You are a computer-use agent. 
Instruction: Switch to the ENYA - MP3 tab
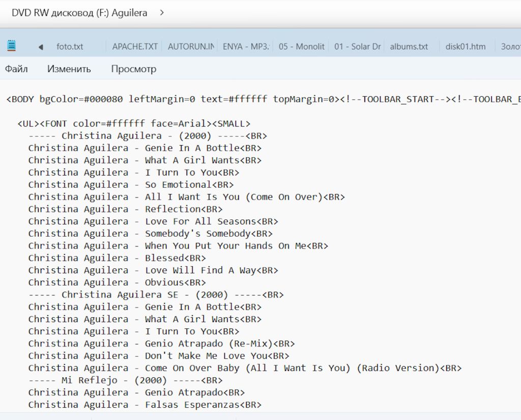pyautogui.click(x=246, y=46)
